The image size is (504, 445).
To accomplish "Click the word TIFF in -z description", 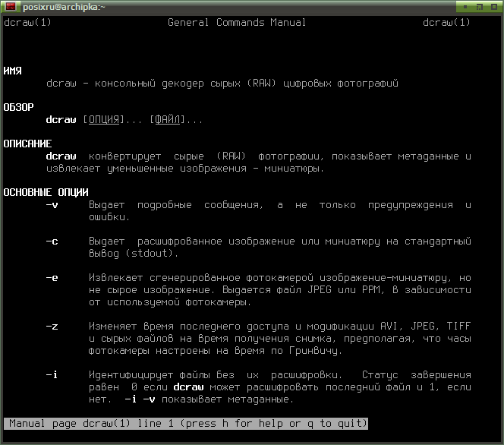I will 458,326.
